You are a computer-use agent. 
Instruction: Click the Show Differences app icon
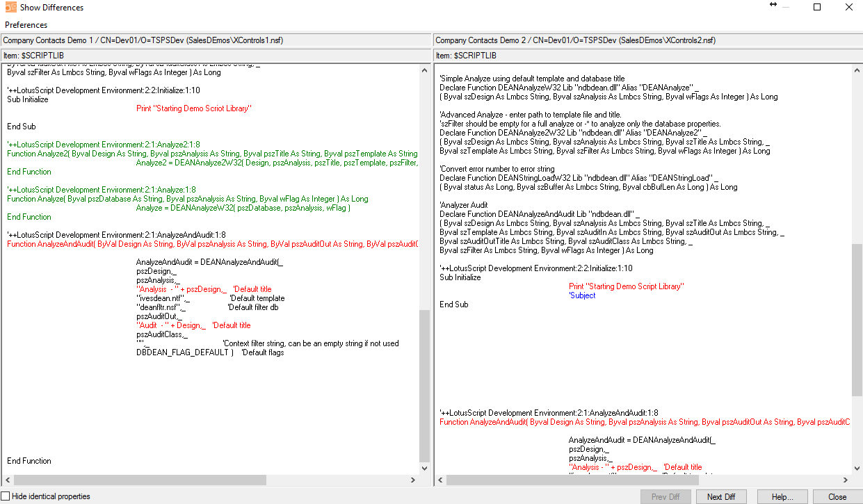coord(10,8)
